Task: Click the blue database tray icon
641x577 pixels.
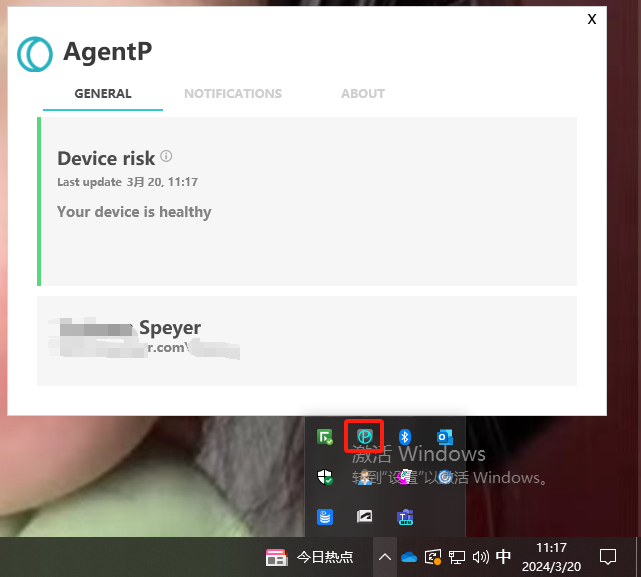Action: coord(325,517)
